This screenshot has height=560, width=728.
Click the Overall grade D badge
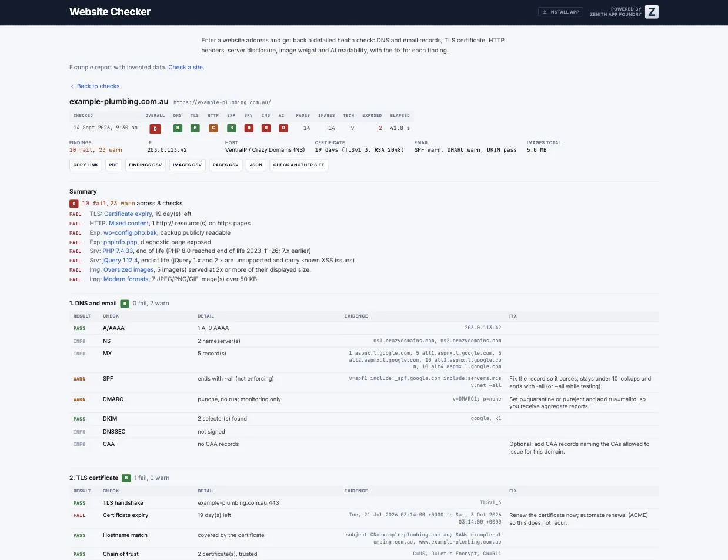[155, 128]
